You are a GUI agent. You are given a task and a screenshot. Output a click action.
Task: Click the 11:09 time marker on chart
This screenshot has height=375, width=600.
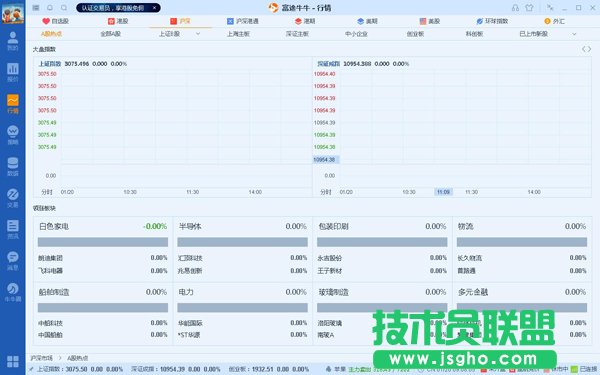(443, 192)
